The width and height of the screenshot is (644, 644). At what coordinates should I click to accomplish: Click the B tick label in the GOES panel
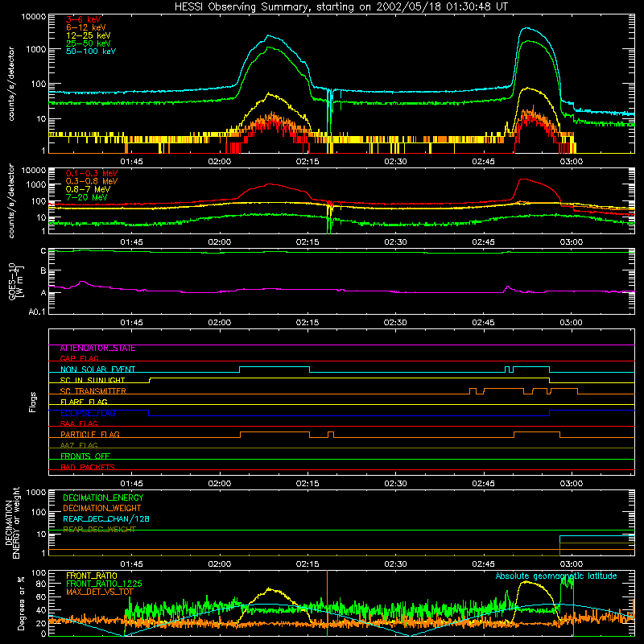(x=43, y=271)
